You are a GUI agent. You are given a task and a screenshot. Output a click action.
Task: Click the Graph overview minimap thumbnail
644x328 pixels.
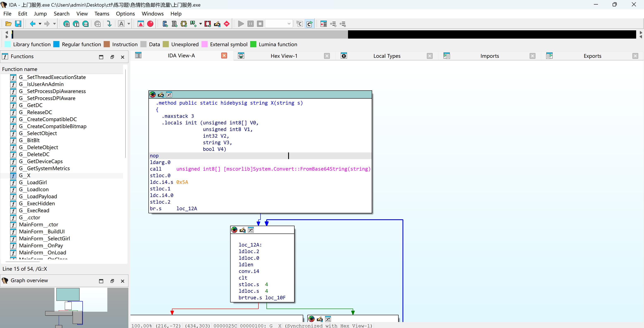click(64, 308)
